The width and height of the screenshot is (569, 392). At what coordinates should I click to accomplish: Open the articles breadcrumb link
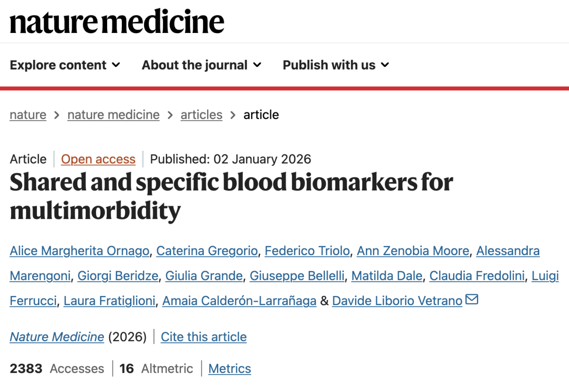point(201,115)
